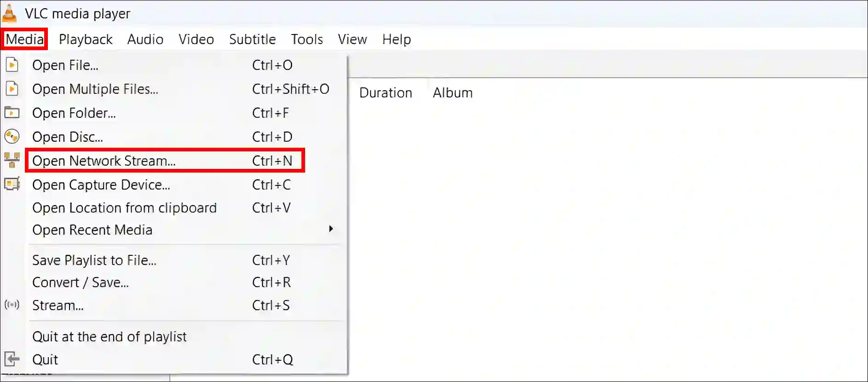868x382 pixels.
Task: Open the Subtitle menu
Action: [x=252, y=39]
